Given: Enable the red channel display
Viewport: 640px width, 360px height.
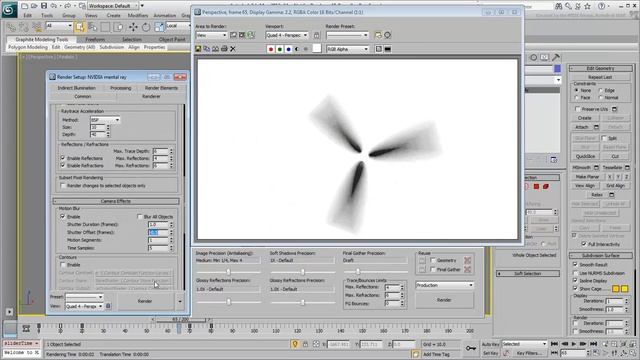Looking at the screenshot, I should [271, 49].
